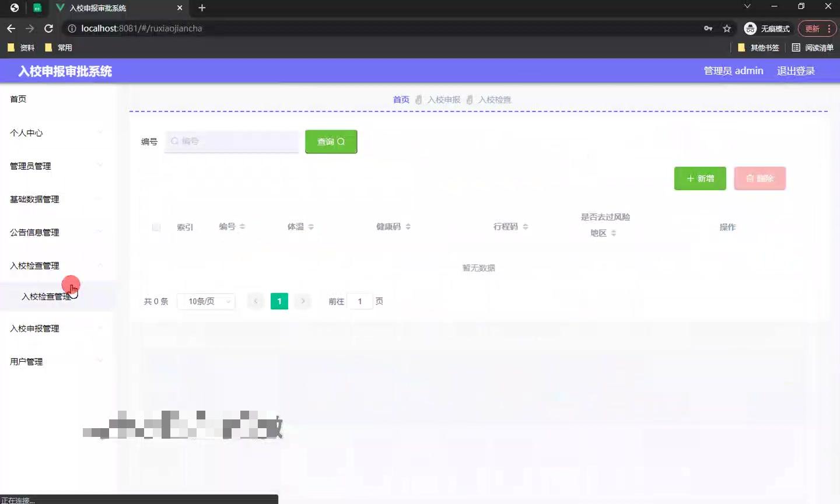Open the password key icon in address bar
Image resolution: width=840 pixels, height=504 pixels.
coord(708,28)
